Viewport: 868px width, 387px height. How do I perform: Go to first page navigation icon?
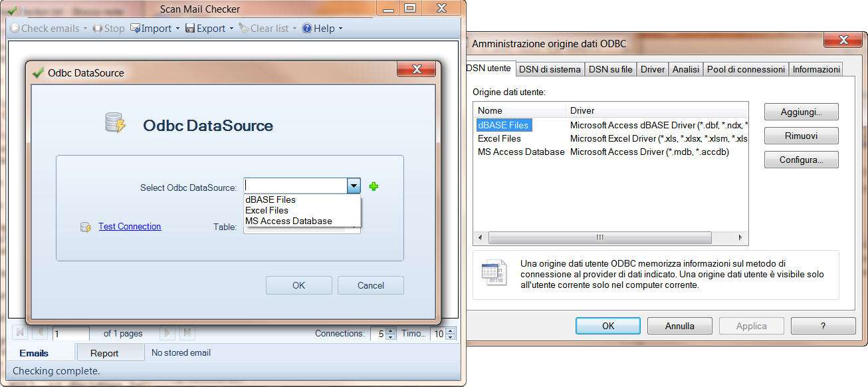[20, 332]
